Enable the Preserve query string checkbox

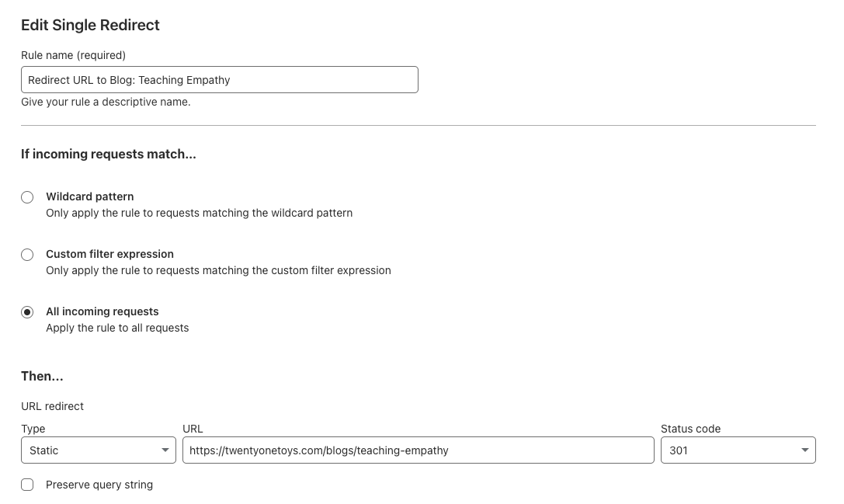(27, 485)
